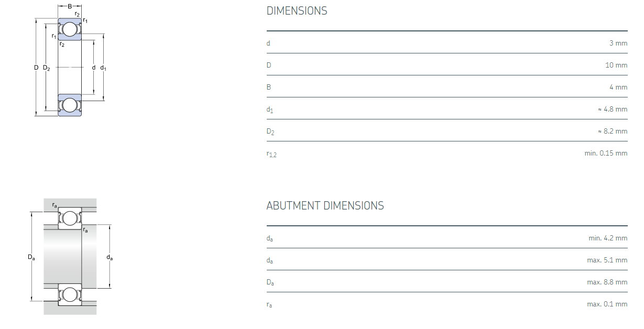Viewport: 644px width, 329px height.
Task: Click the ABUTMENT DIMENSIONS section heading
Action: tap(325, 205)
